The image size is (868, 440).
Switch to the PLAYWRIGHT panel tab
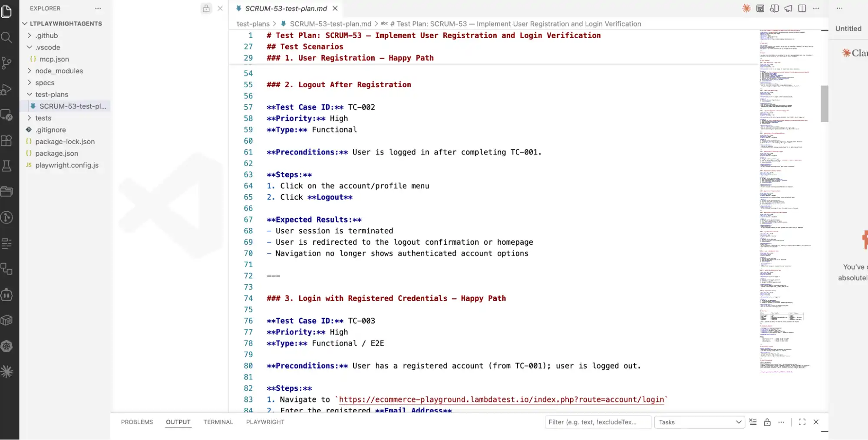(x=265, y=422)
